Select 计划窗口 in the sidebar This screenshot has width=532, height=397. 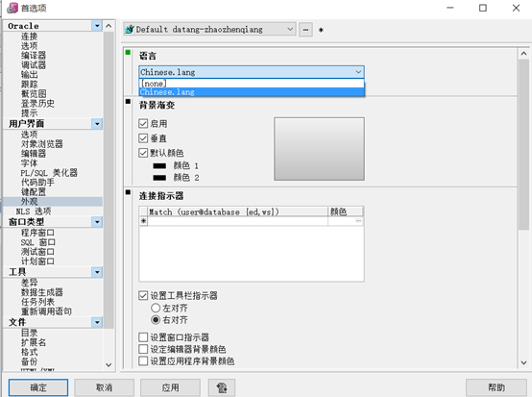37,261
